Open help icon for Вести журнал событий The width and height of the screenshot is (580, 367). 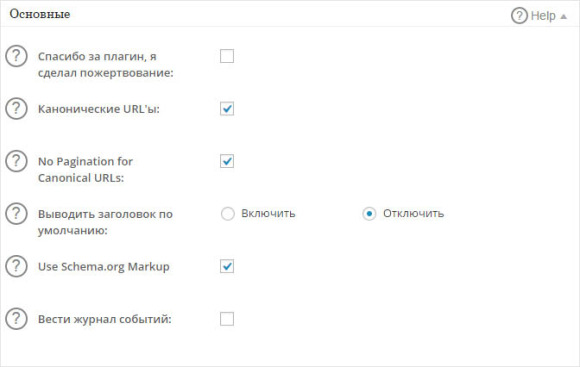[x=16, y=319]
